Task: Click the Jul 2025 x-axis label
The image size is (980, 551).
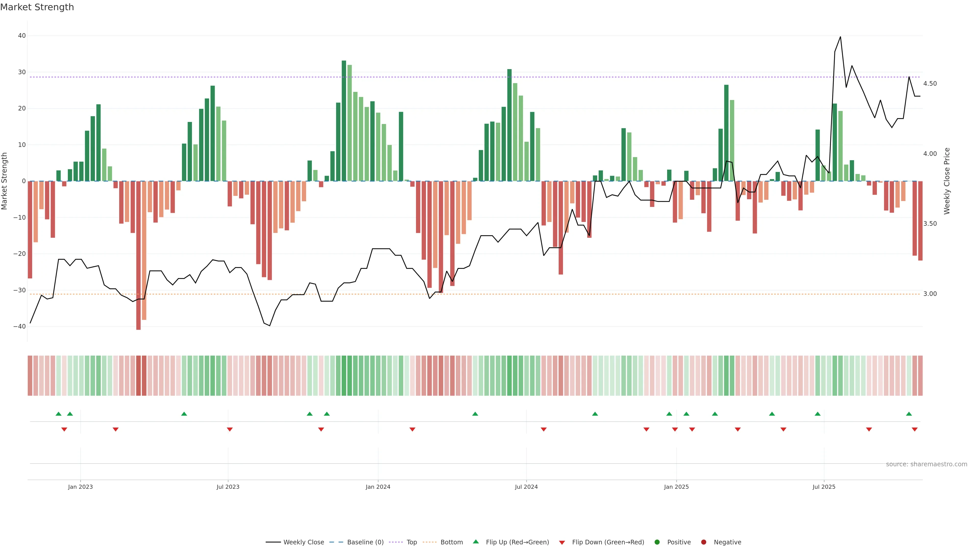Action: pyautogui.click(x=824, y=487)
